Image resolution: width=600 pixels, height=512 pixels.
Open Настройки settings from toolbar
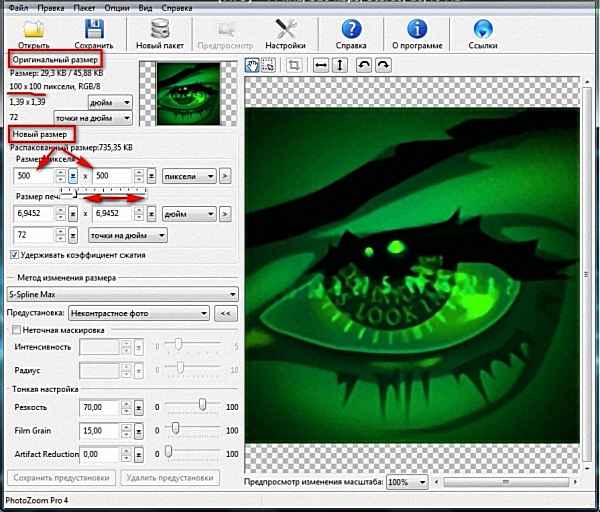point(285,28)
